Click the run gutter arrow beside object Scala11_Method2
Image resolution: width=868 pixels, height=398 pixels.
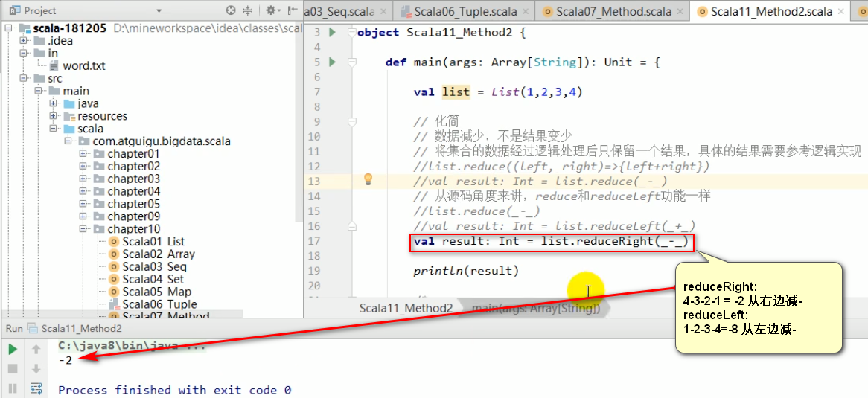pos(332,32)
